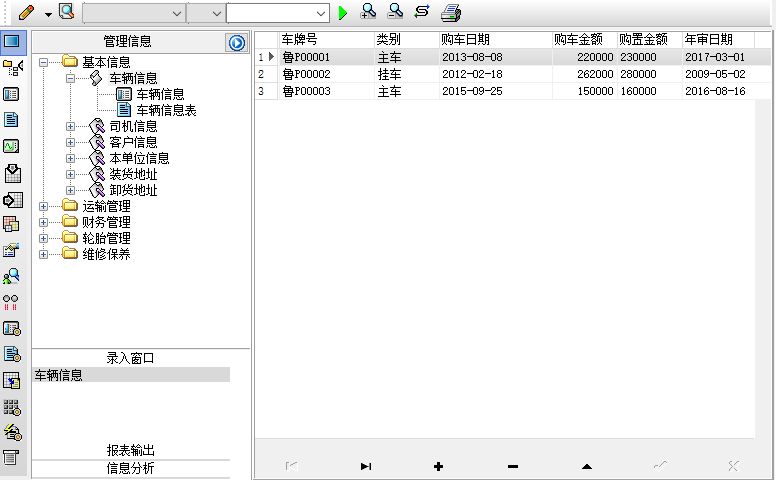The image size is (776, 480).
Task: Open the white search value combo box
Action: click(278, 13)
